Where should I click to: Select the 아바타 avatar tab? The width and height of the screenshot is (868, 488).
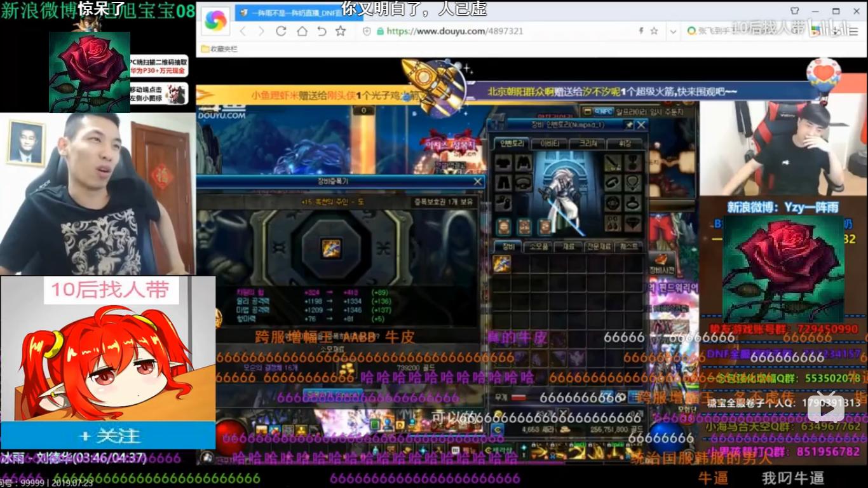coord(549,144)
